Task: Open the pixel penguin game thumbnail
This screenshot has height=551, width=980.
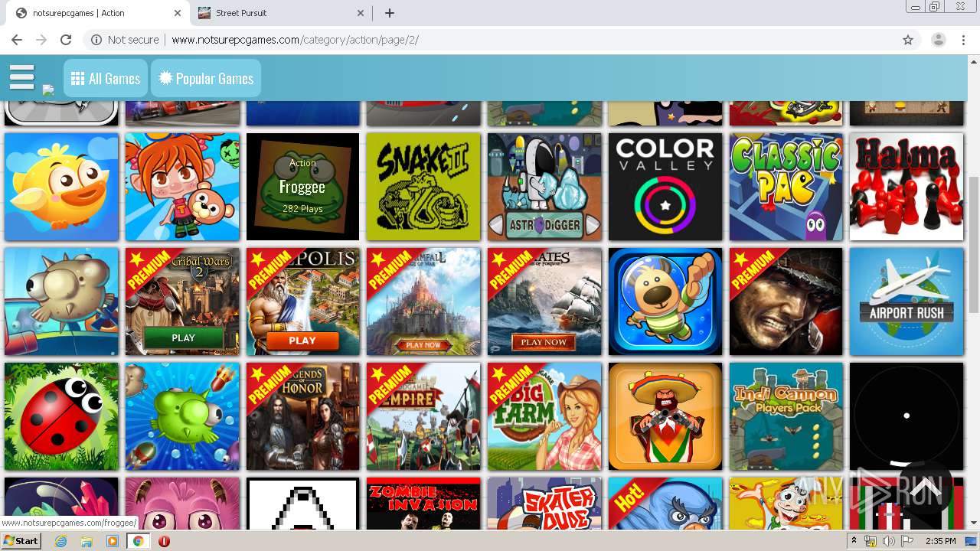Action: 302,504
